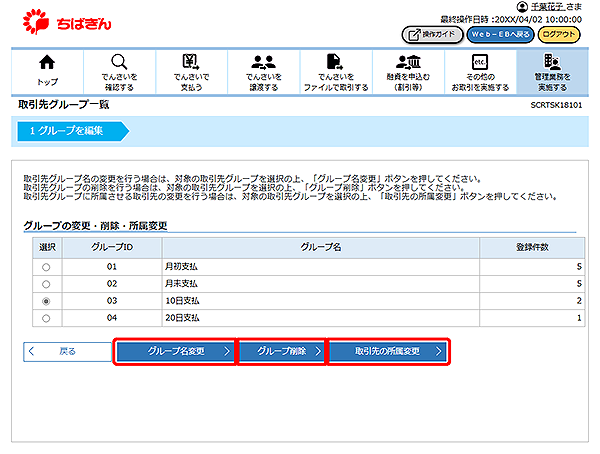
Task: Open その他のお取引を実施する menu
Action: 479,70
